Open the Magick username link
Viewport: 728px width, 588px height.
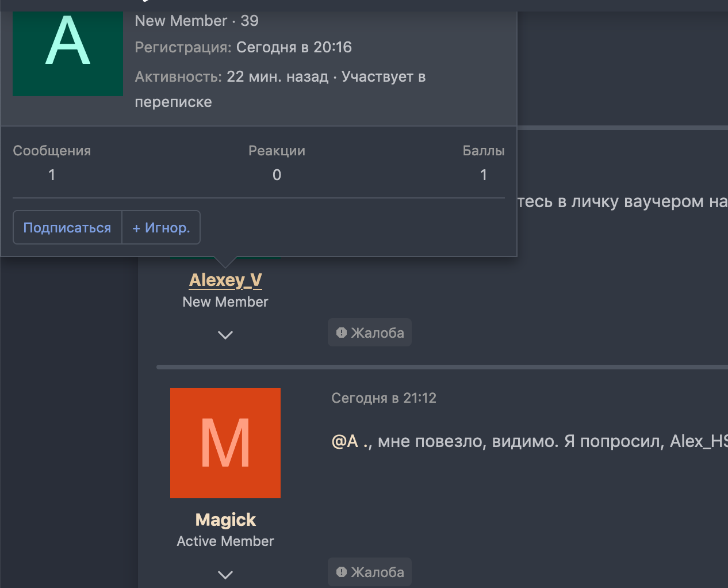point(225,520)
